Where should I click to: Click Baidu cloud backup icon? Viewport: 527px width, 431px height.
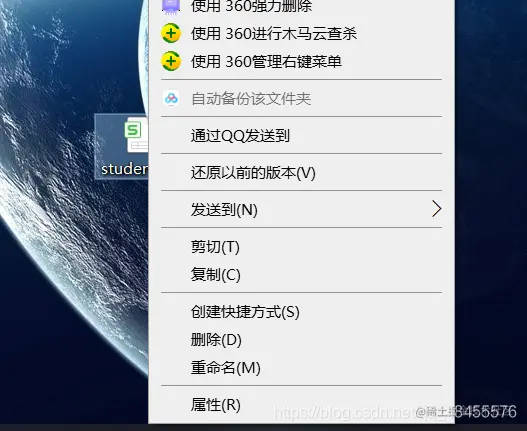tap(171, 99)
